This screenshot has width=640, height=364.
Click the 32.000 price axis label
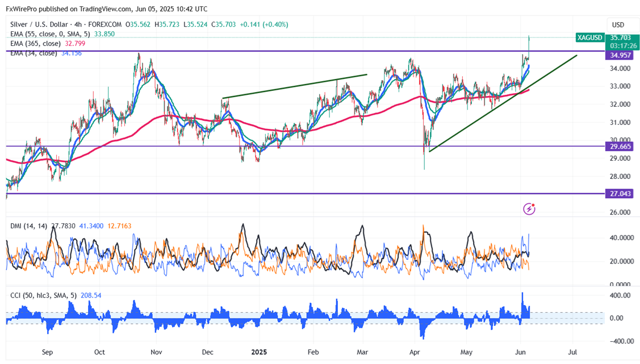coord(620,104)
